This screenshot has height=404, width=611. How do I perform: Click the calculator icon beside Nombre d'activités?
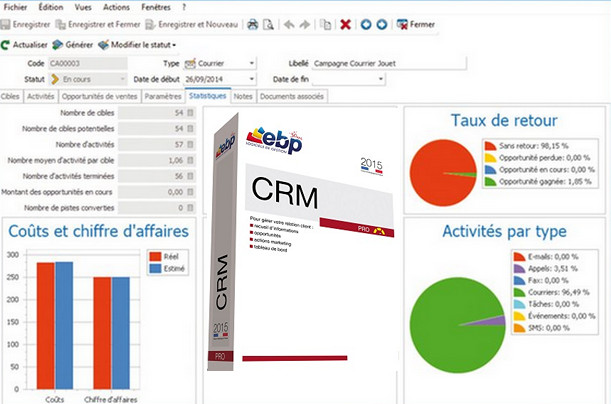pos(192,145)
